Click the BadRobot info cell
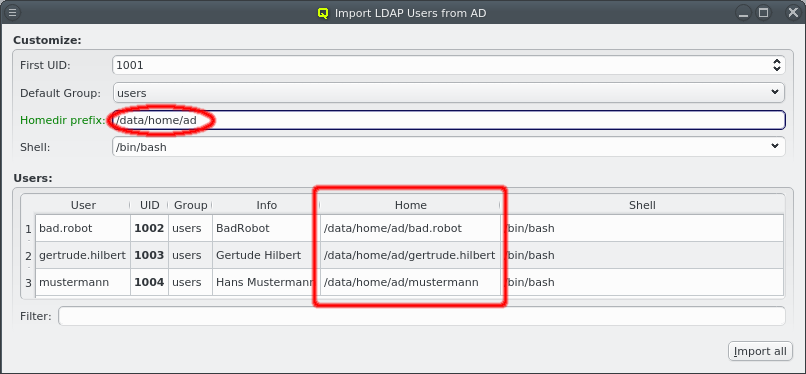Viewport: 806px width, 374px height. (266, 228)
